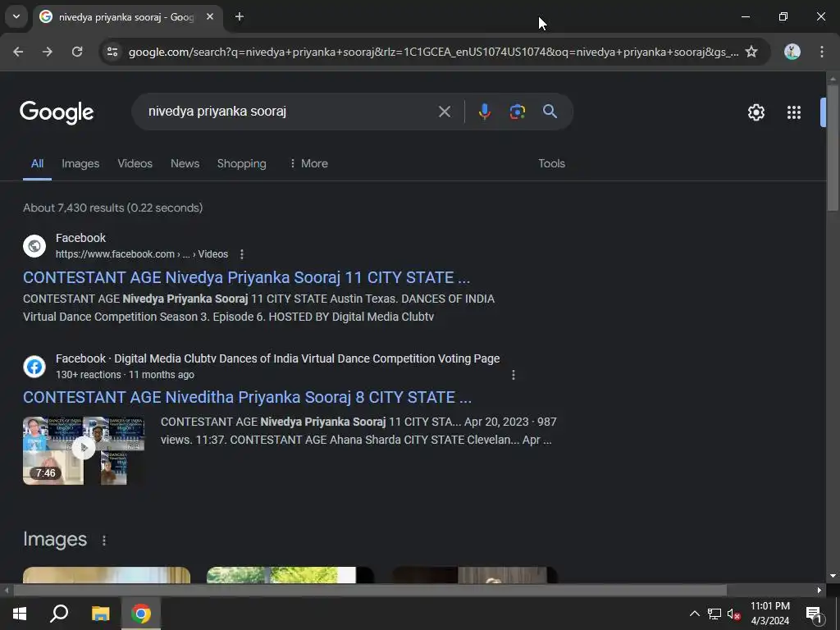Click the browser forward arrow
The width and height of the screenshot is (840, 630).
(x=48, y=52)
